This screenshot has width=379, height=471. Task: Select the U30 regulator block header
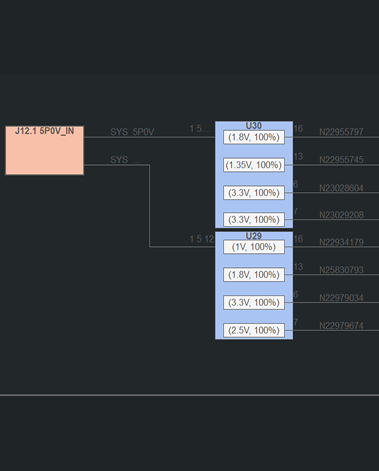253,126
